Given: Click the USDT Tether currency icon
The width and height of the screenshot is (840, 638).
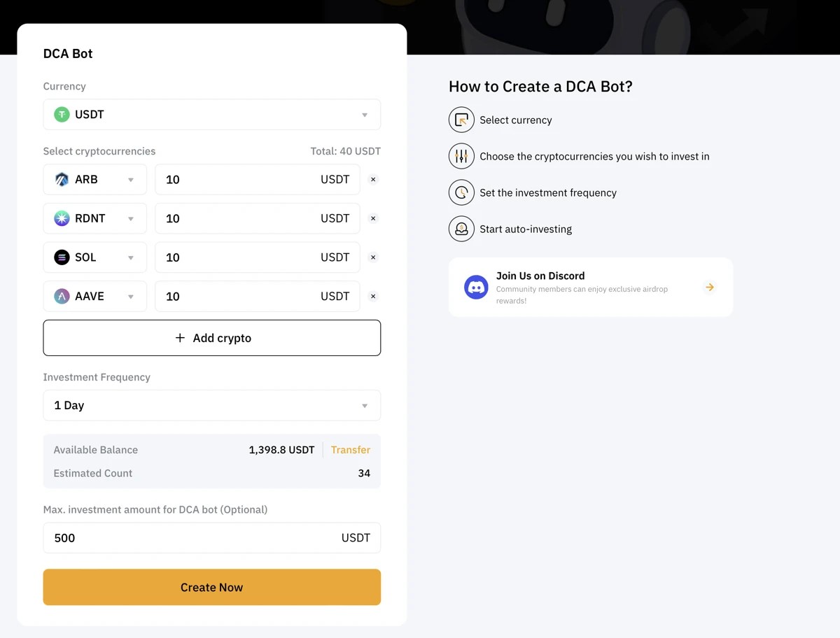Looking at the screenshot, I should 62,114.
